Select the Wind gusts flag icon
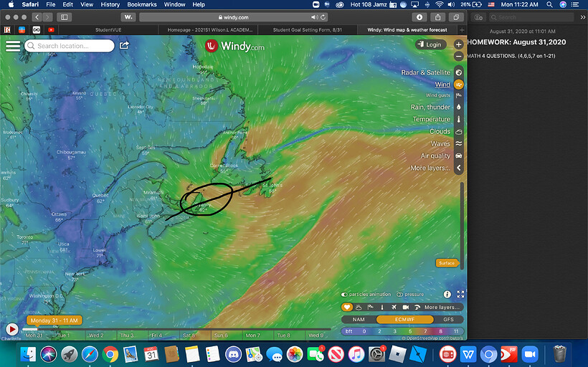 point(459,95)
